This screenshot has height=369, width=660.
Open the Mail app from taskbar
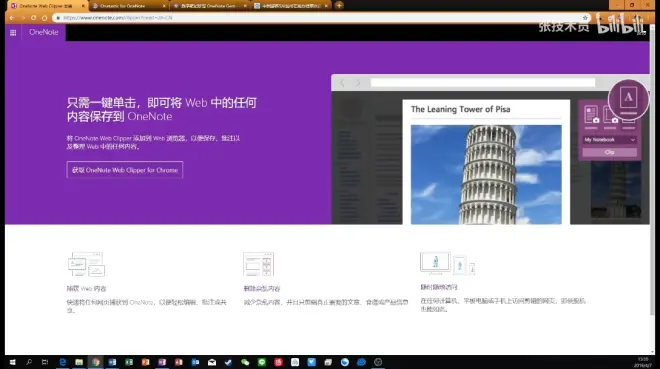[212, 362]
